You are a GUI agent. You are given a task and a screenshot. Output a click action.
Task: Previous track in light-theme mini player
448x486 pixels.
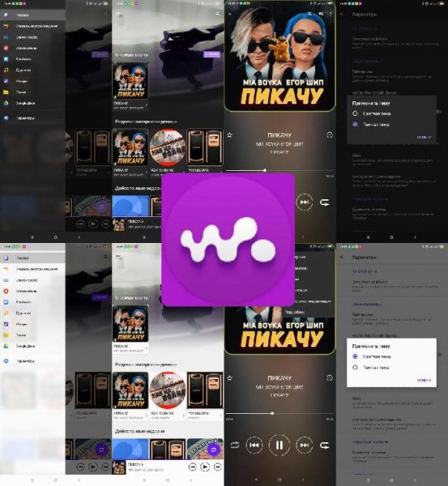click(x=193, y=467)
